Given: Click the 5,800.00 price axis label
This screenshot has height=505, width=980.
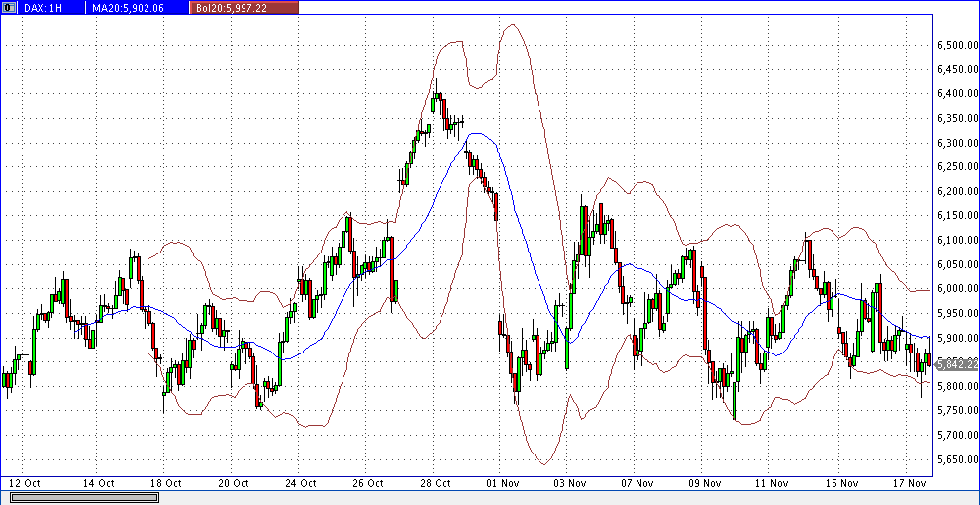Looking at the screenshot, I should pos(957,386).
